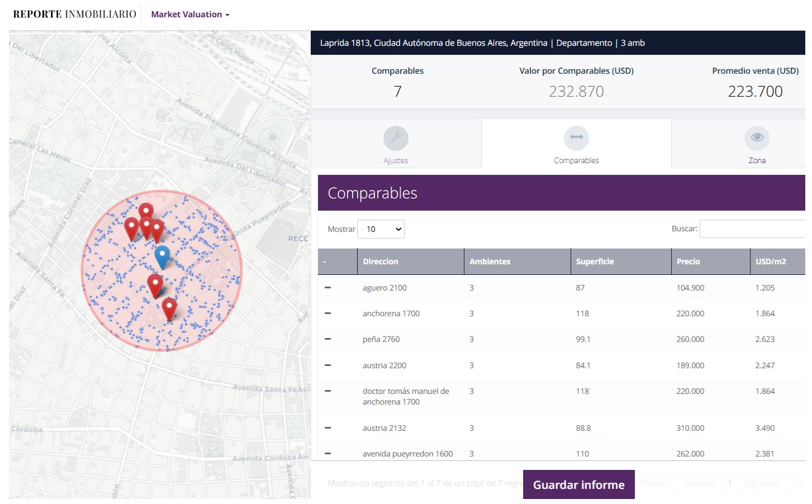This screenshot has height=504, width=812.
Task: Click the price value 189.000
Action: coord(690,365)
